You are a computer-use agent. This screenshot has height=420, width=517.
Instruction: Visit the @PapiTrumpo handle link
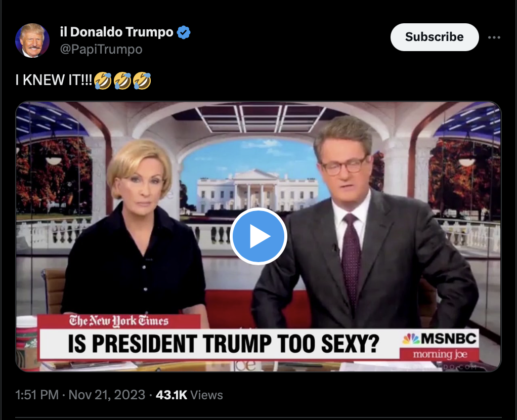101,49
